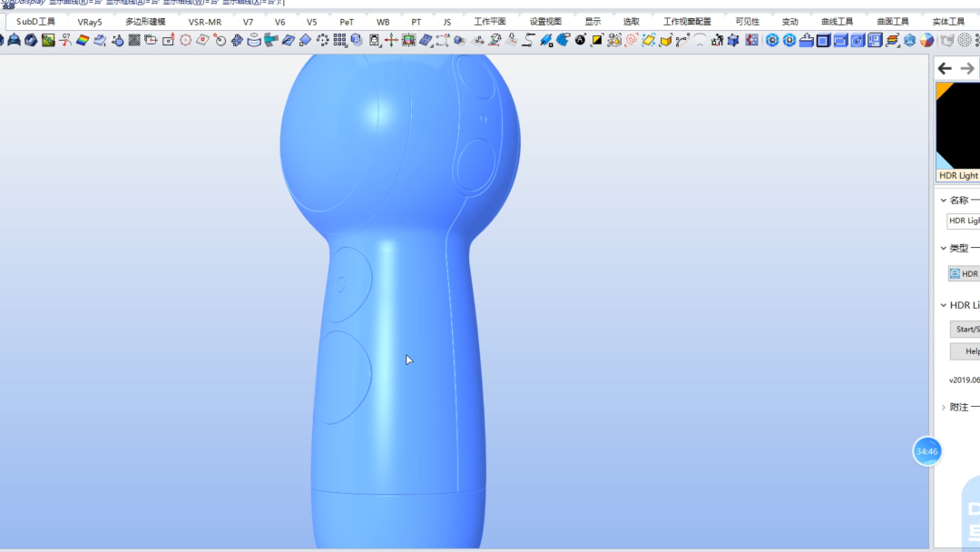Click the black circle text object icon

point(580,41)
